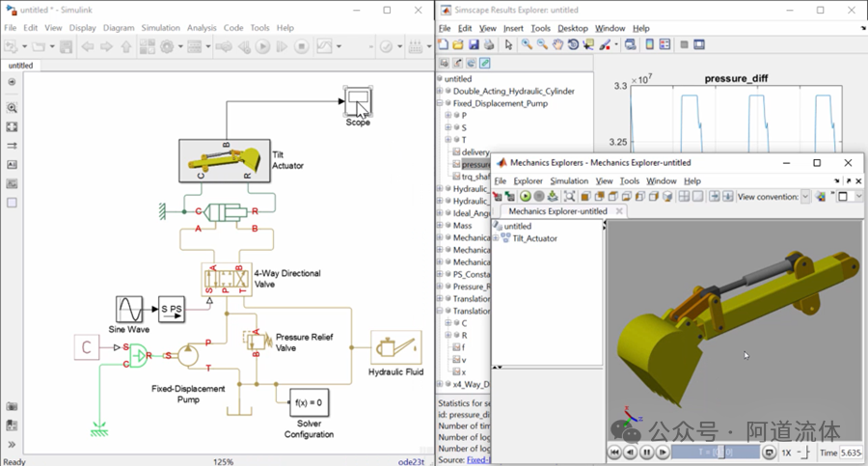Click the Fit to View icon in Simulink palette
This screenshot has height=466, width=868.
coord(12,126)
